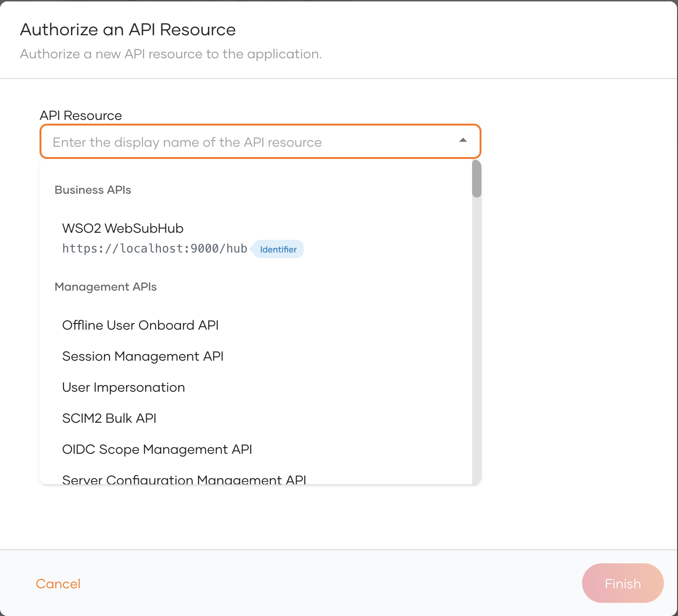Select WSO2 WebSubHub from the list

pyautogui.click(x=123, y=229)
